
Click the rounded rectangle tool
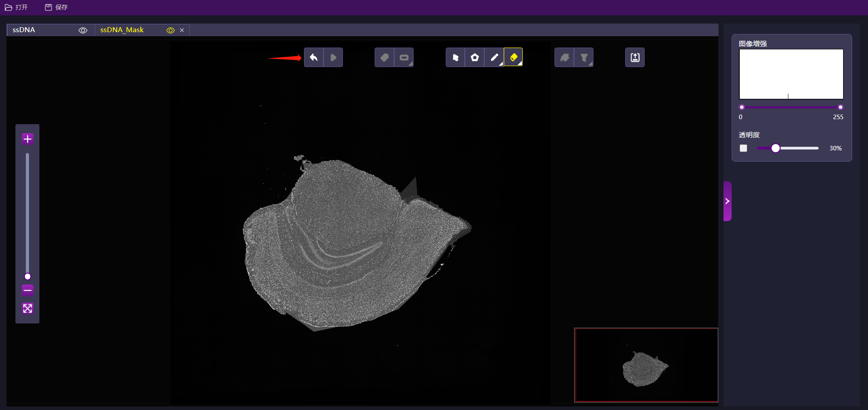(x=404, y=58)
